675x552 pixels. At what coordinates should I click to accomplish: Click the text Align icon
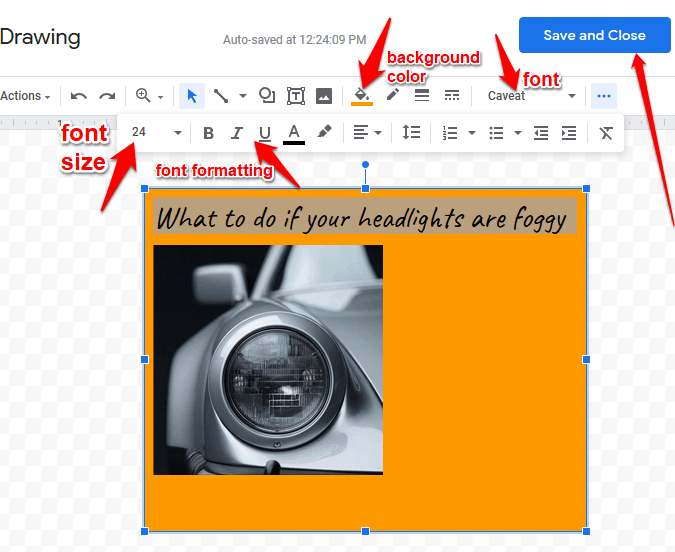[361, 133]
